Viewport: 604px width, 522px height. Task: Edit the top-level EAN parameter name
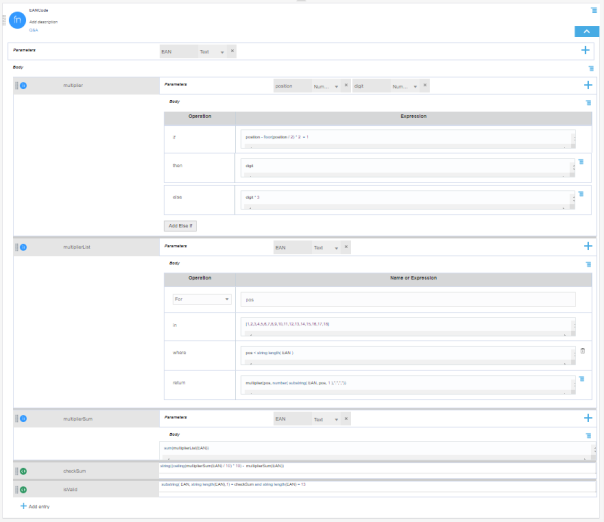coord(179,52)
